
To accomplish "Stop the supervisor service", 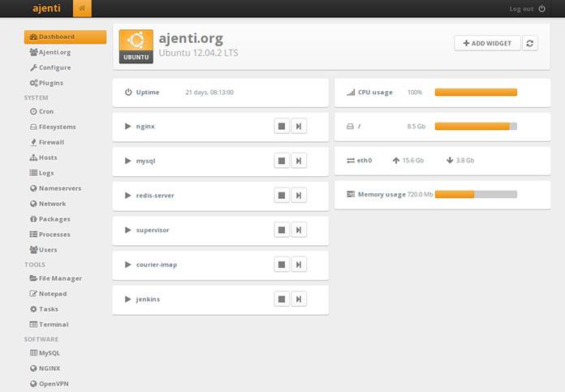I will 282,230.
